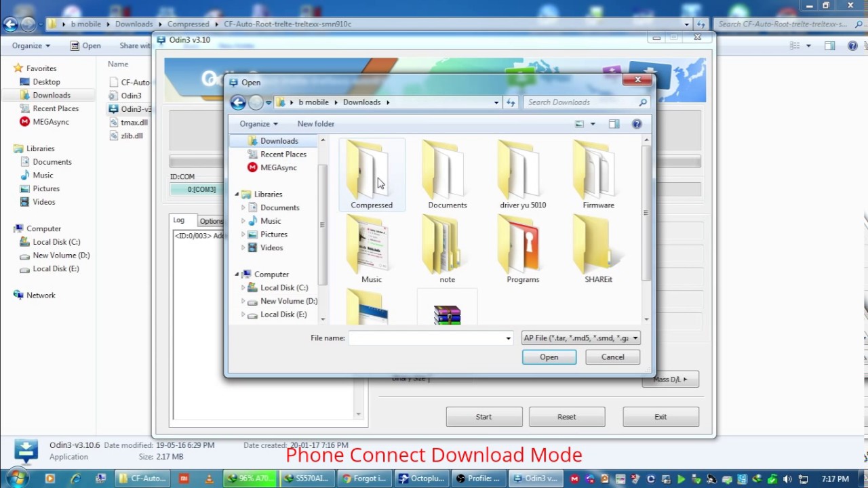
Task: Select Desktop in Explorer Favorites
Action: (x=39, y=82)
